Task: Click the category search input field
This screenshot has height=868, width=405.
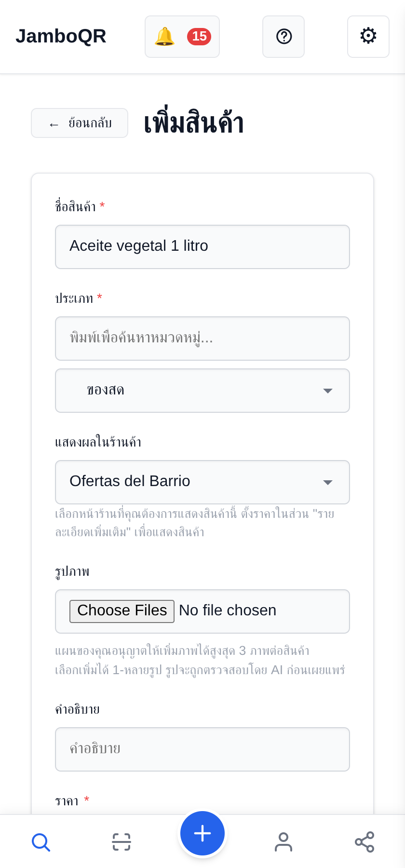Action: tap(202, 339)
